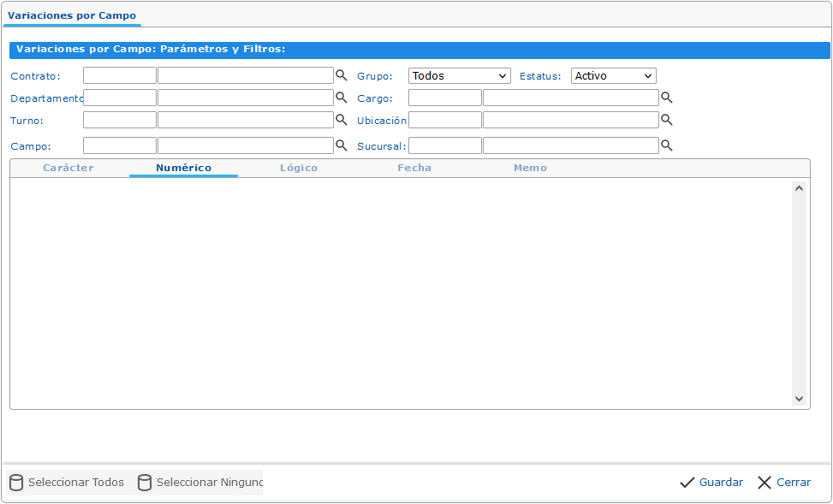The image size is (833, 504).
Task: Click the Cerrar button
Action: click(x=784, y=483)
